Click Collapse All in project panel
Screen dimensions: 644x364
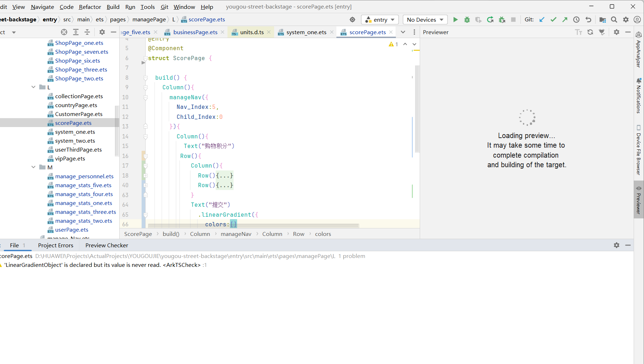[87, 32]
